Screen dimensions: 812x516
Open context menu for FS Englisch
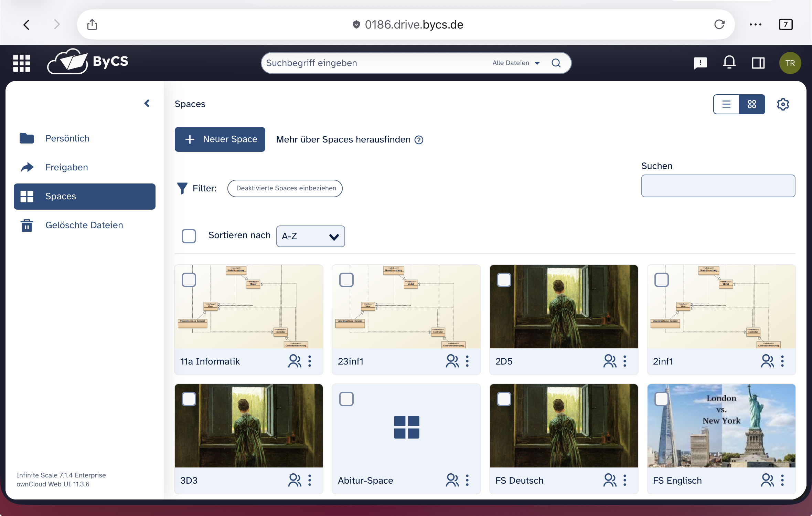(x=782, y=480)
